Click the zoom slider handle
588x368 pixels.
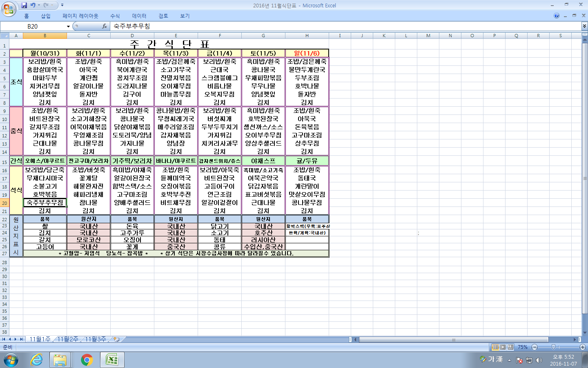click(553, 347)
